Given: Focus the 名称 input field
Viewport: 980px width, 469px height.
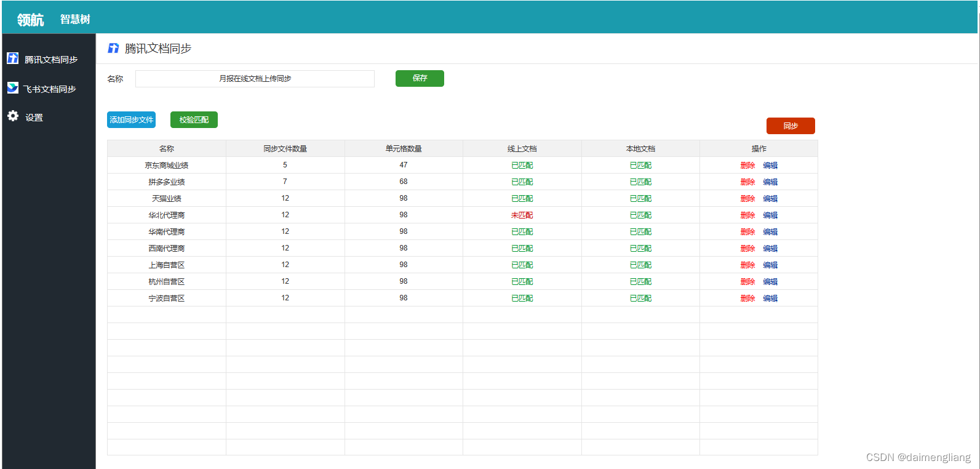Looking at the screenshot, I should pos(255,79).
